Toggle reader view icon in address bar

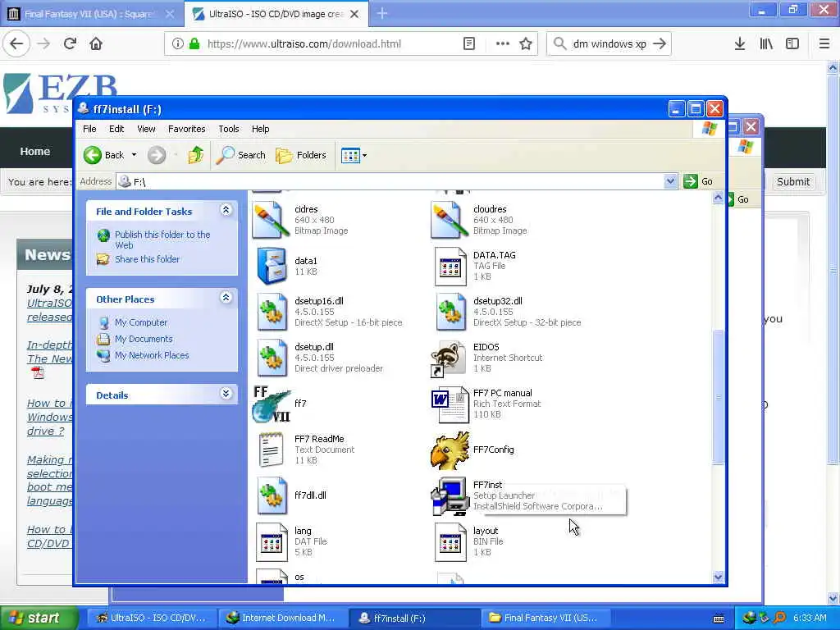pos(468,44)
